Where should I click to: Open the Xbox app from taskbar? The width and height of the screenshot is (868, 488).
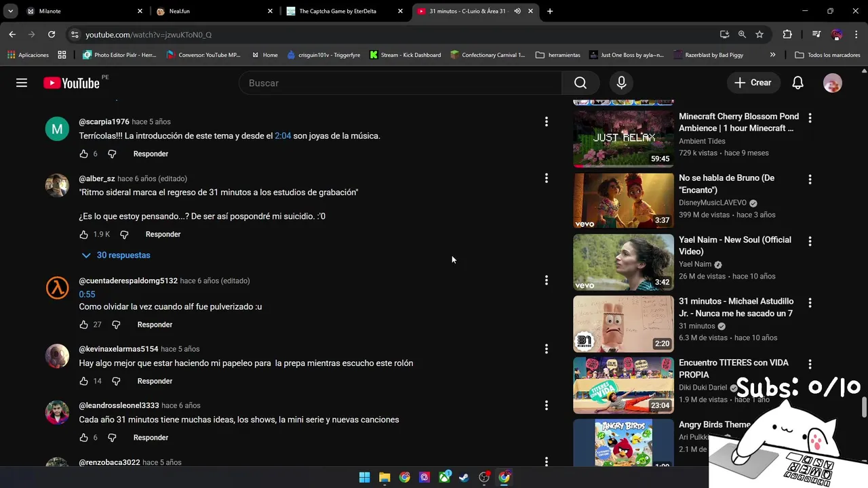pos(444,477)
